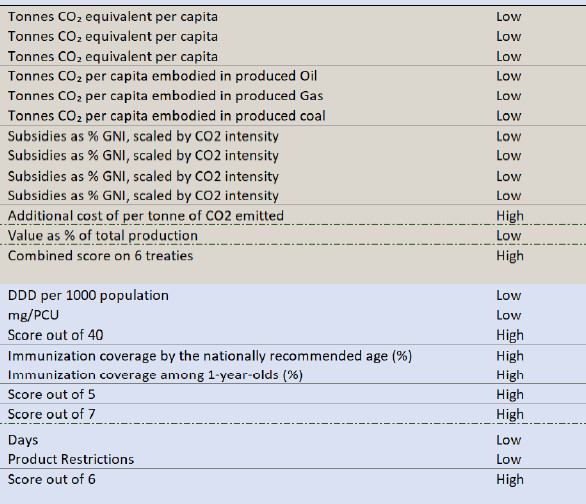Select the 'Score out of 7' cell
Viewport: 586px width, 504px height.
[x=52, y=414]
